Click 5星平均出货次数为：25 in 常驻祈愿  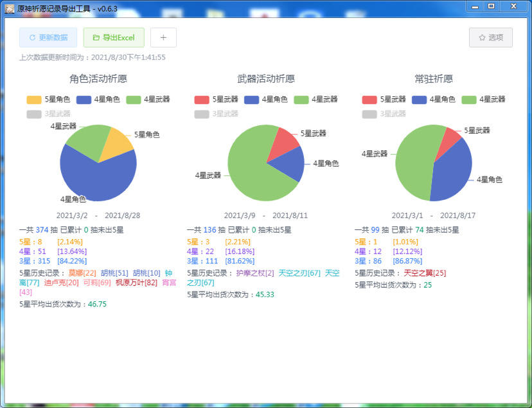pos(393,285)
